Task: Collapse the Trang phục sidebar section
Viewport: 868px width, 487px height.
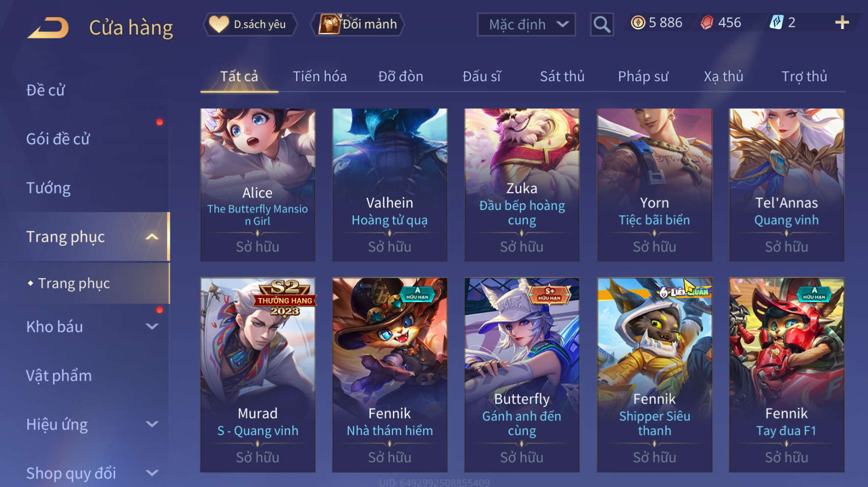Action: pos(152,237)
